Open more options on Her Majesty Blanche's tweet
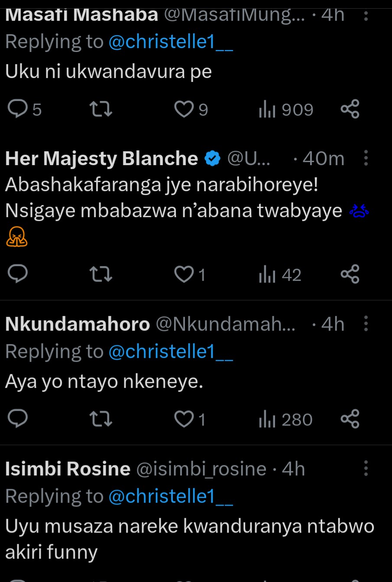Screen dimensions: 392x582 (366, 158)
